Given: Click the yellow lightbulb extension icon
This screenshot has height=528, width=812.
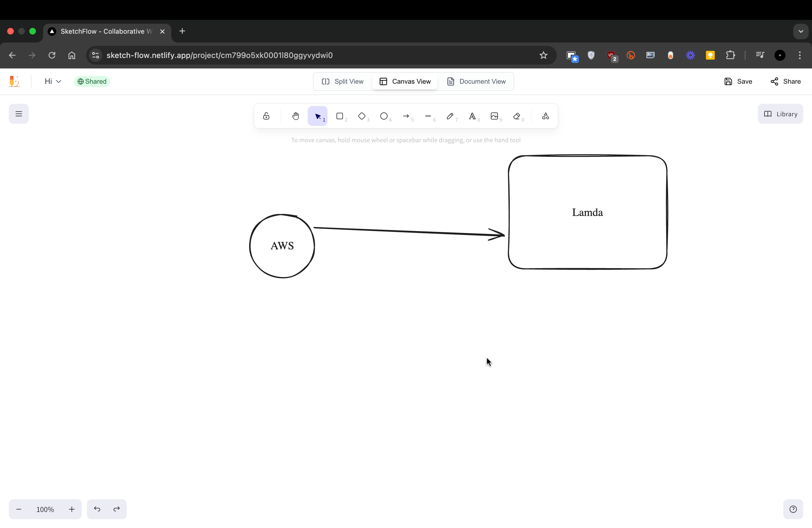Looking at the screenshot, I should (710, 55).
